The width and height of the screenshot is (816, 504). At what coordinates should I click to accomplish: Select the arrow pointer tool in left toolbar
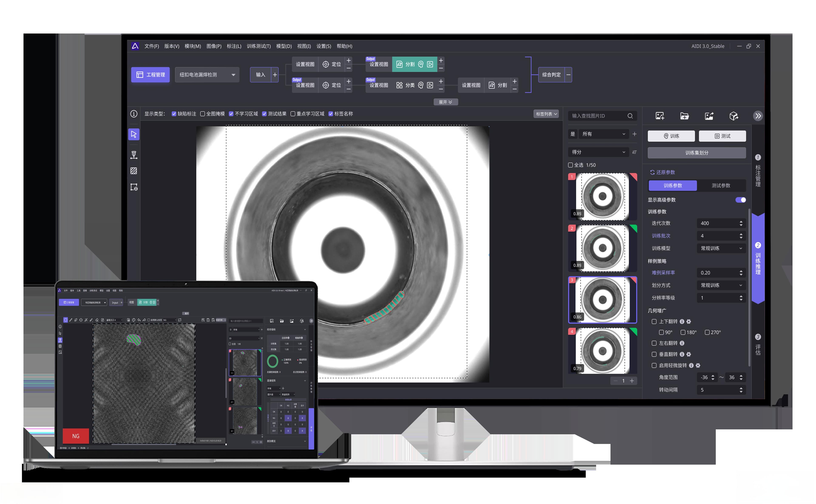pos(134,134)
